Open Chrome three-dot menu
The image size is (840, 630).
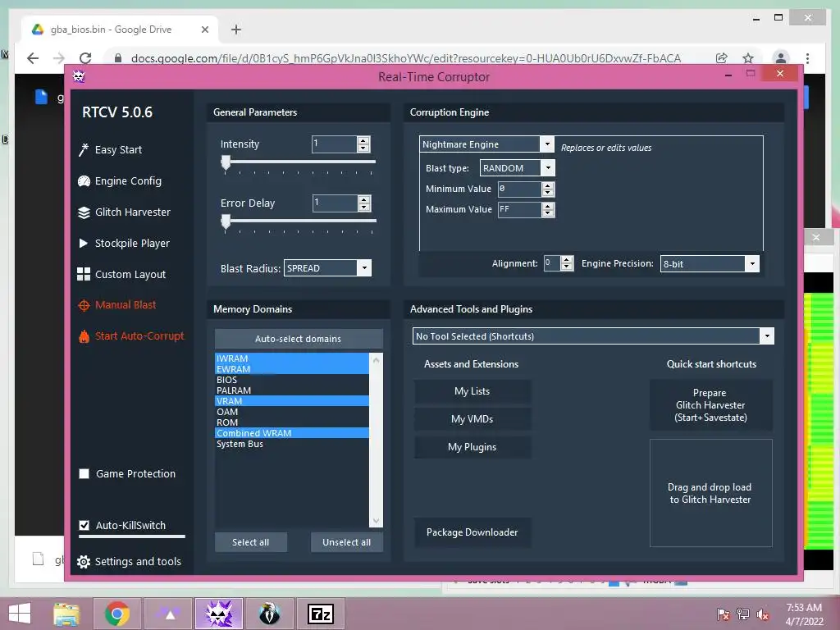point(807,58)
